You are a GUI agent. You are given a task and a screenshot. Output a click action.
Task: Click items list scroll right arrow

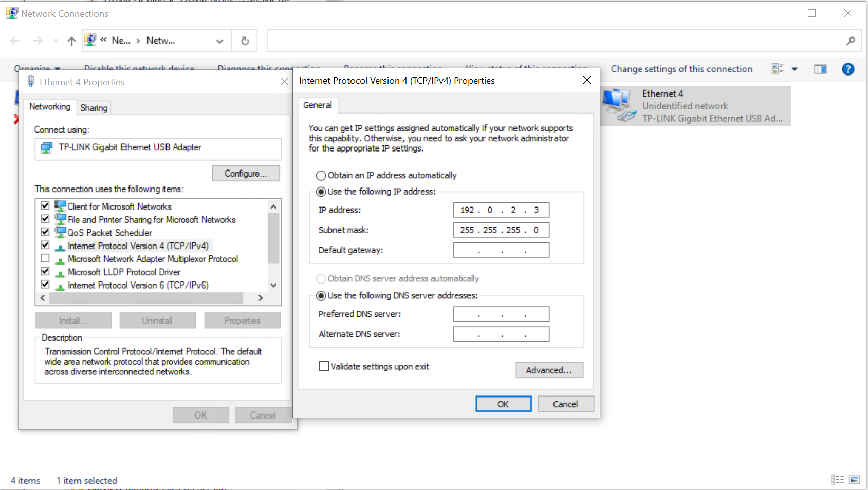[x=261, y=298]
